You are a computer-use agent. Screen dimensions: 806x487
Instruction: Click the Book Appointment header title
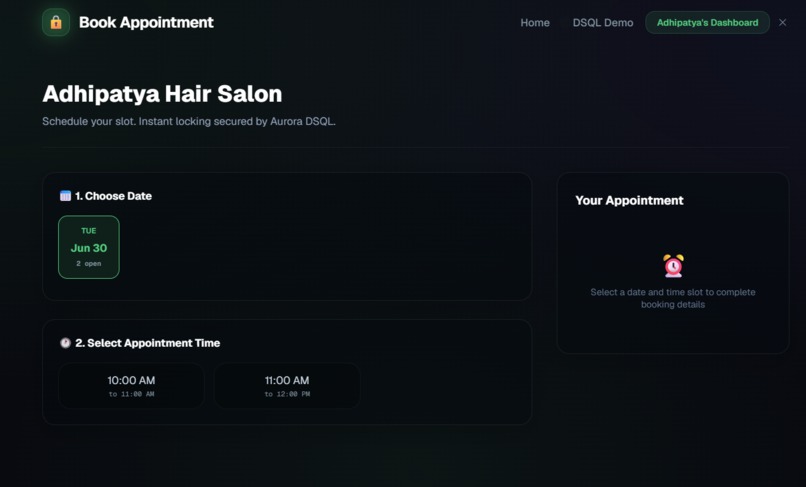tap(146, 22)
